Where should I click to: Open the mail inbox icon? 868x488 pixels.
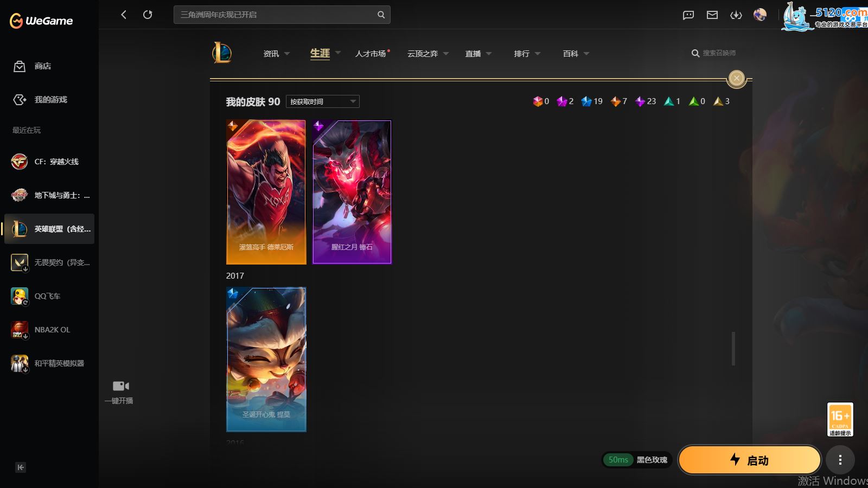(x=712, y=15)
